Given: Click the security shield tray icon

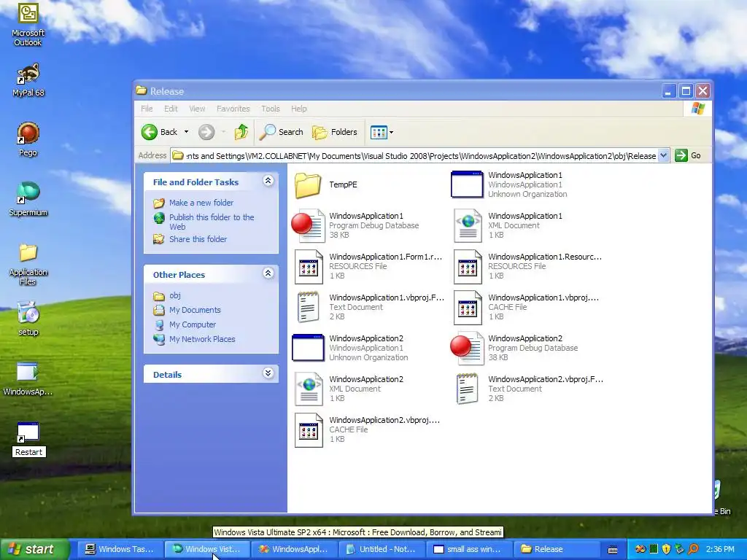Looking at the screenshot, I should 667,549.
